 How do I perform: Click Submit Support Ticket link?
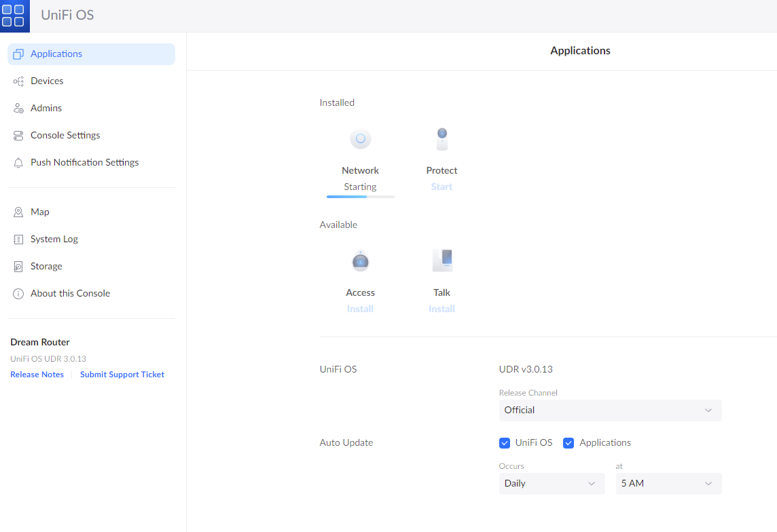tap(122, 375)
